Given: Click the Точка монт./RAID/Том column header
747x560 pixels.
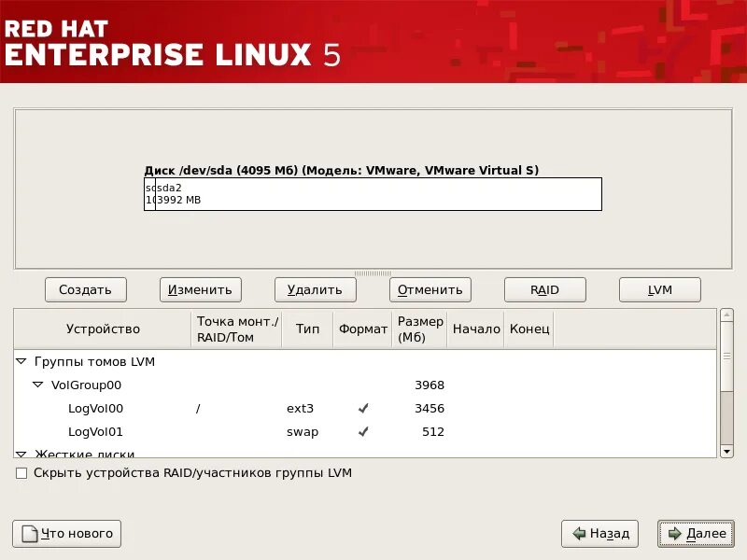Looking at the screenshot, I should [237, 329].
